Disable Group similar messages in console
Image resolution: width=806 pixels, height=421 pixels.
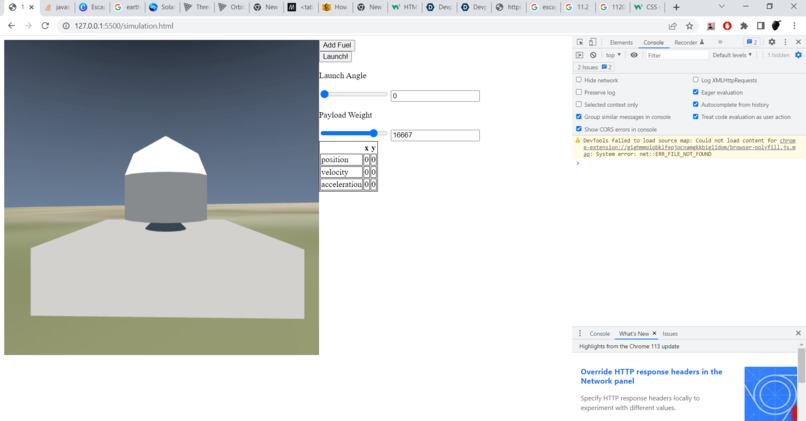pyautogui.click(x=579, y=117)
